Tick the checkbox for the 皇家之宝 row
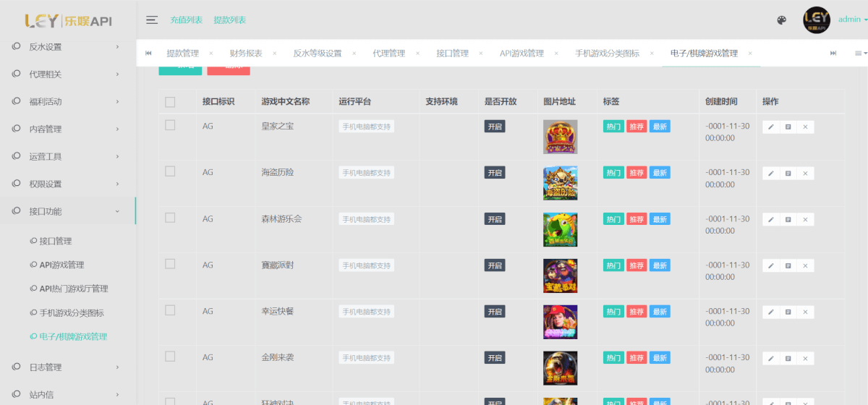Viewport: 868px width, 405px height. [170, 125]
